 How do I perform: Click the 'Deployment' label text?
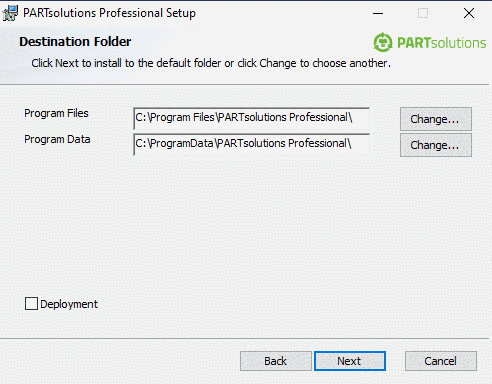69,304
